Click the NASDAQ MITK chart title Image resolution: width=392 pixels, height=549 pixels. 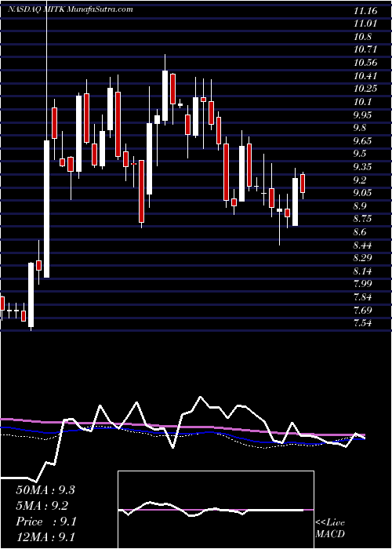71,9
